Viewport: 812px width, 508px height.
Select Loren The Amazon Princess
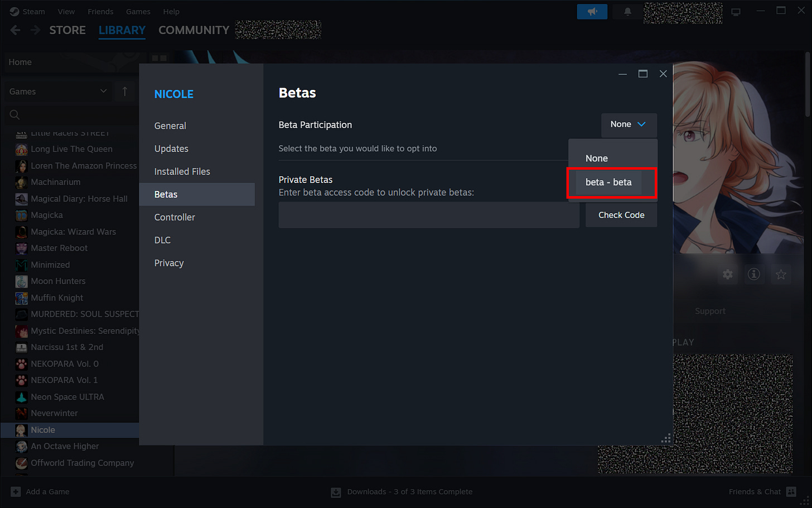(84, 166)
